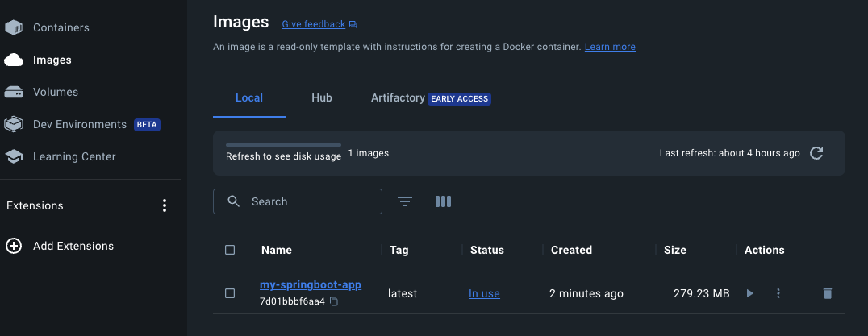
Task: Open the Extensions three-dot menu
Action: point(165,205)
